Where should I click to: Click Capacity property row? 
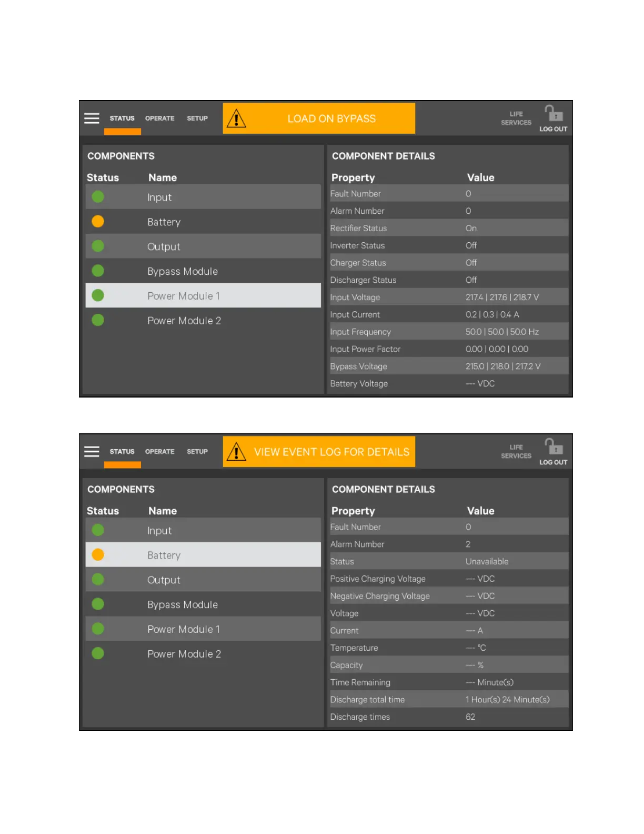click(x=448, y=665)
